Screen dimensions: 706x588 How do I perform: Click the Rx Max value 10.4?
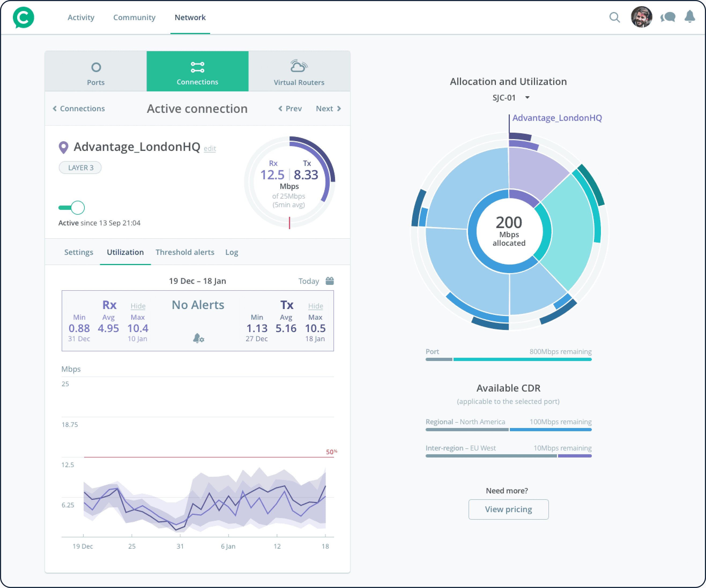138,328
